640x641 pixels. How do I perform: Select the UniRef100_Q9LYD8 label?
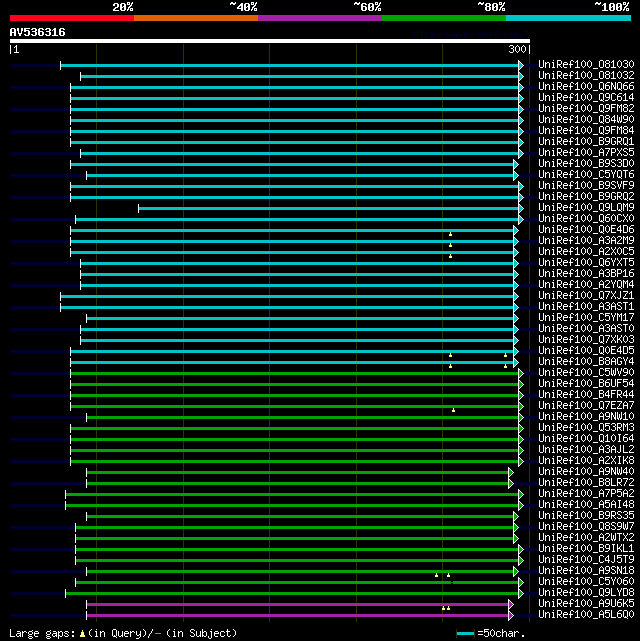coord(586,593)
